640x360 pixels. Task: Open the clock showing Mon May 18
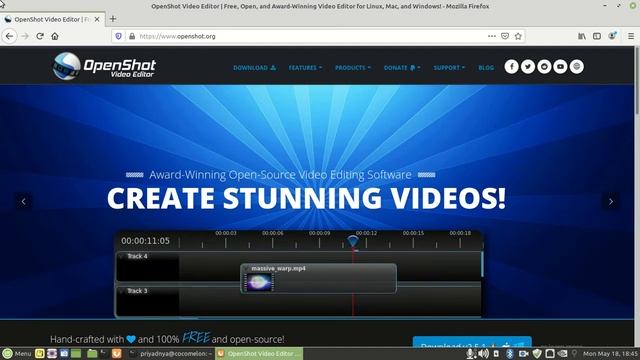(x=610, y=353)
